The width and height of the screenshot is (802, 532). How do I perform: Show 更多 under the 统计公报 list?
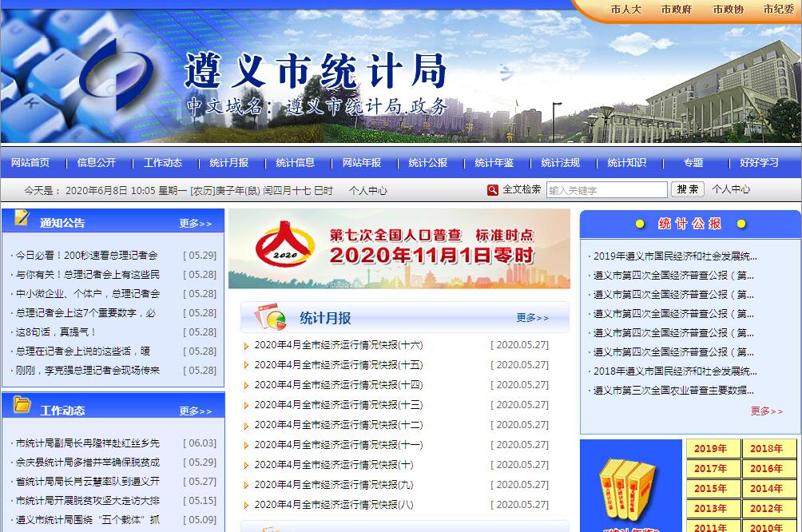click(766, 411)
